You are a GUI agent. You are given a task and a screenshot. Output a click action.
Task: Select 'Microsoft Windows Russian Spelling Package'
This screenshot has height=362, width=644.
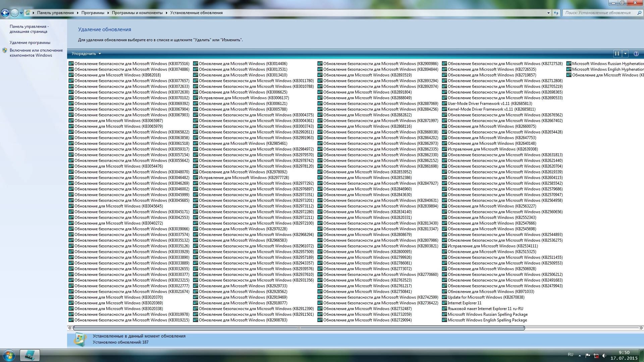[485, 314]
